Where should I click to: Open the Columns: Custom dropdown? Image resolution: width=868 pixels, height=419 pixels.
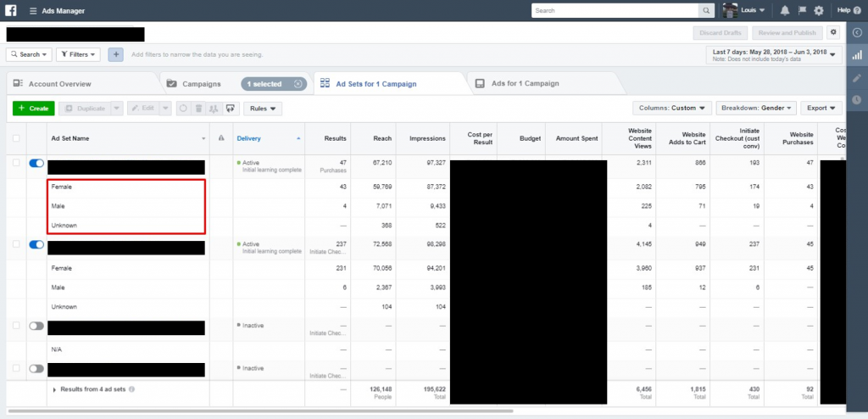672,108
